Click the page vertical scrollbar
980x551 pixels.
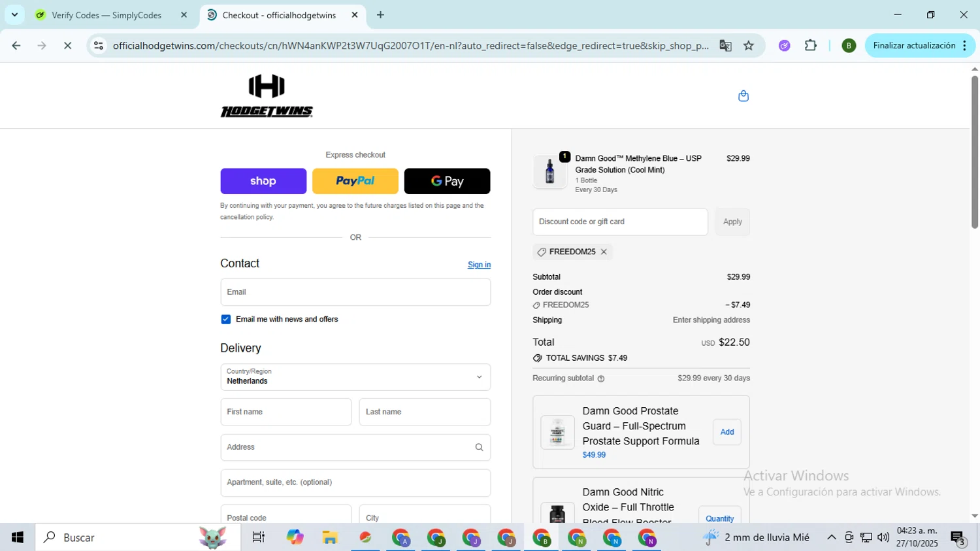point(974,152)
